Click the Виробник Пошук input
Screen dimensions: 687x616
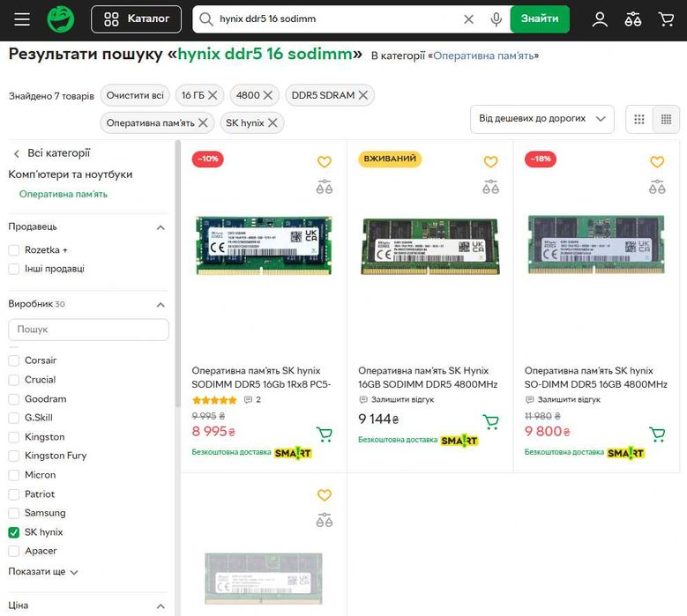pos(88,330)
